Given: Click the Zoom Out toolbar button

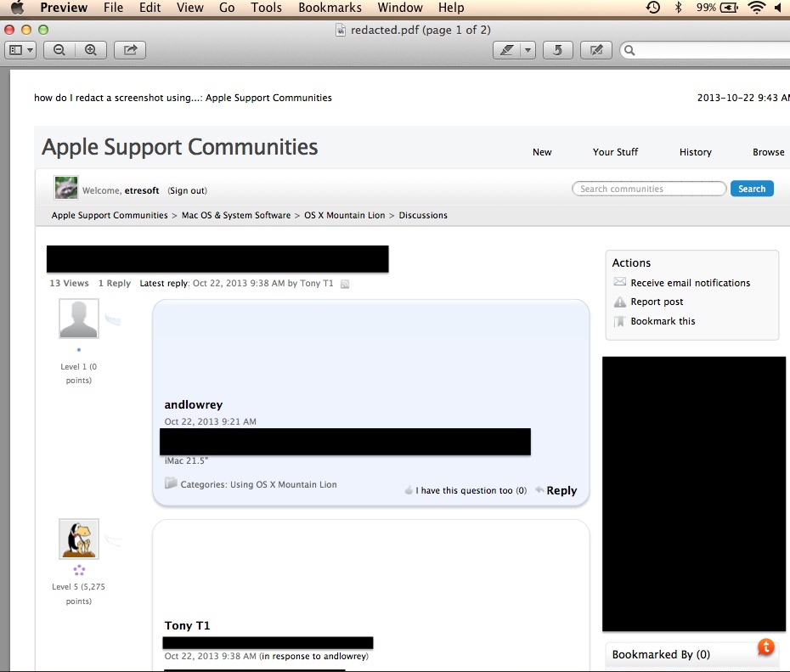Looking at the screenshot, I should coord(59,50).
